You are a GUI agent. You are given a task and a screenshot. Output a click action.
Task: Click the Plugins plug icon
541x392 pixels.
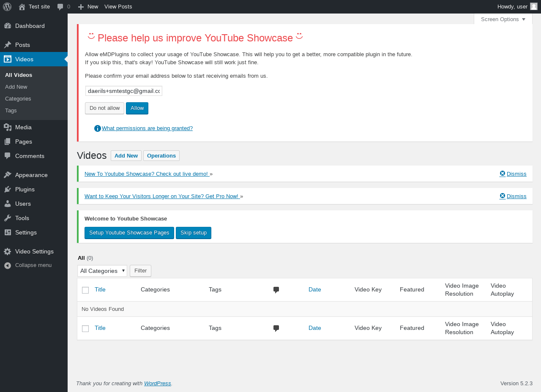(8, 189)
